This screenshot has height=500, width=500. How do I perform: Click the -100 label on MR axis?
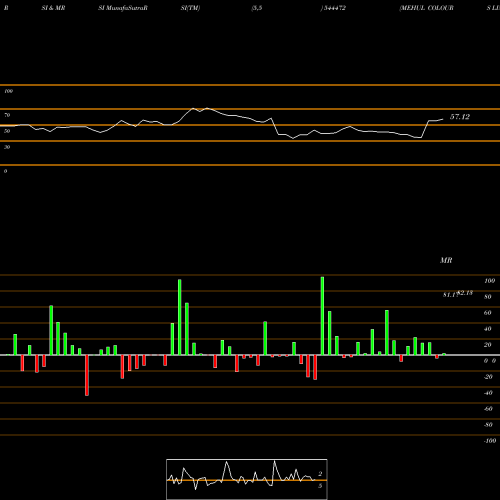coord(490,441)
